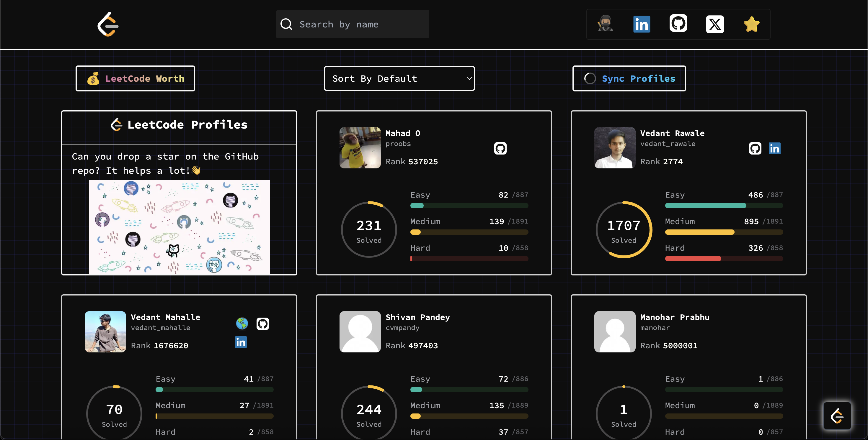This screenshot has width=868, height=440.
Task: Open Mahad O's GitHub profile icon
Action: coord(500,148)
